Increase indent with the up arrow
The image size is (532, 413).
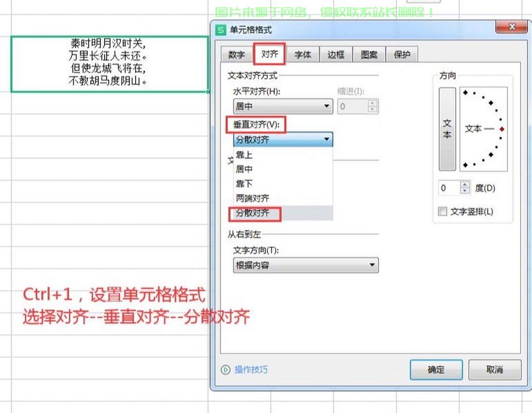(373, 103)
